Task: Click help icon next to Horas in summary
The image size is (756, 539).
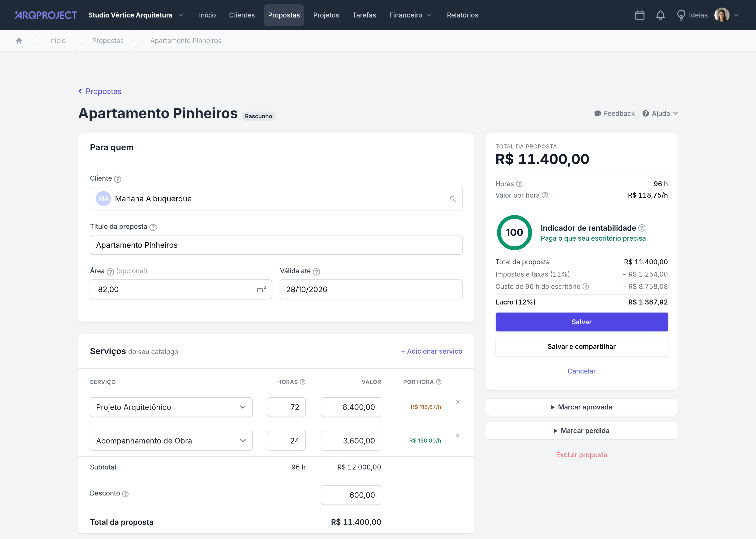Action: point(519,184)
